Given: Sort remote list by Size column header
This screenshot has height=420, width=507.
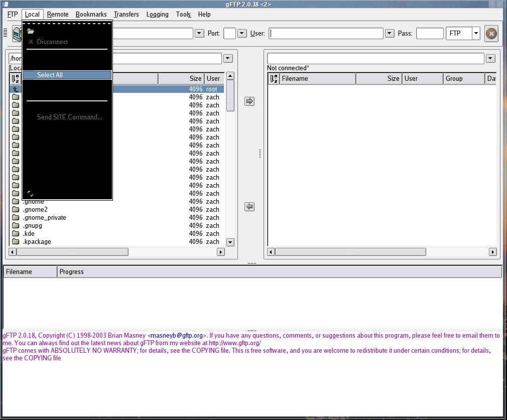Looking at the screenshot, I should 378,79.
